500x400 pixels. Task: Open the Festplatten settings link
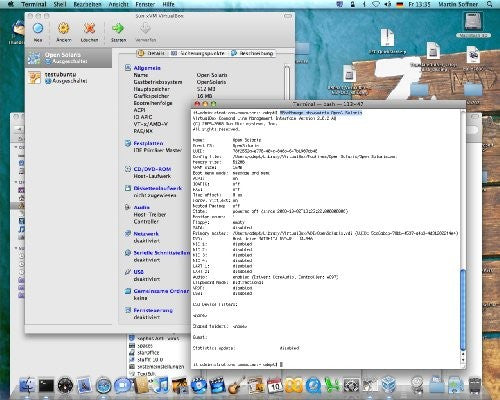click(x=148, y=143)
